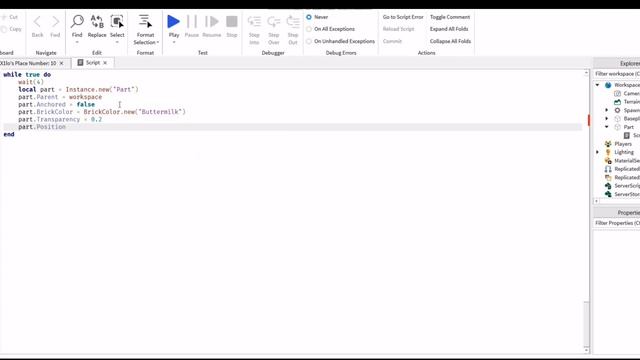The image size is (640, 360).
Task: Click the part.BrickColor code line
Action: click(102, 112)
